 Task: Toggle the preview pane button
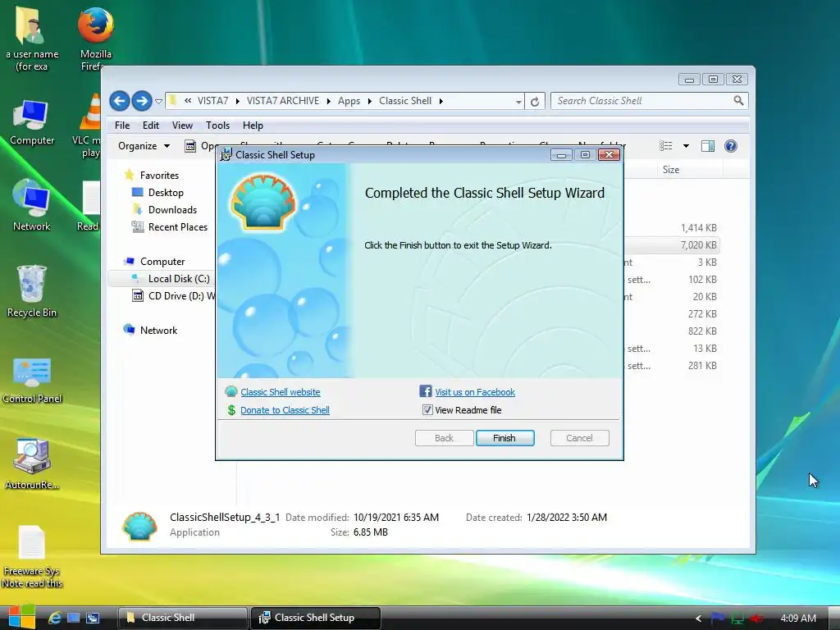click(x=708, y=146)
